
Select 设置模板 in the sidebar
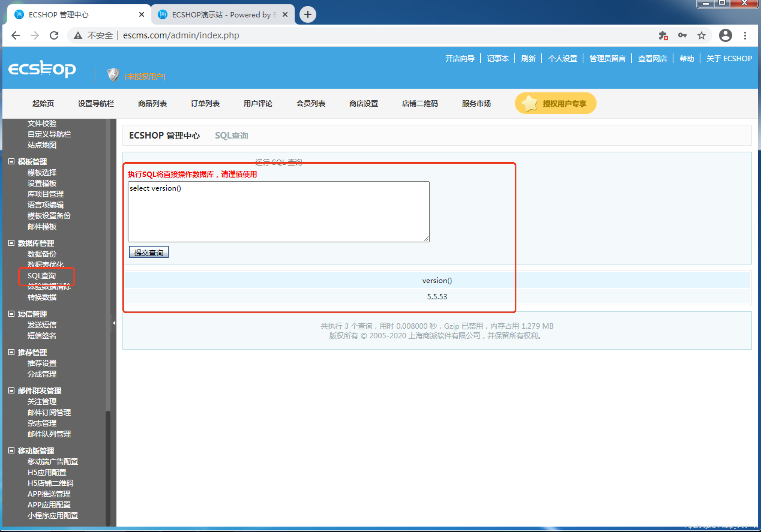[x=42, y=183]
